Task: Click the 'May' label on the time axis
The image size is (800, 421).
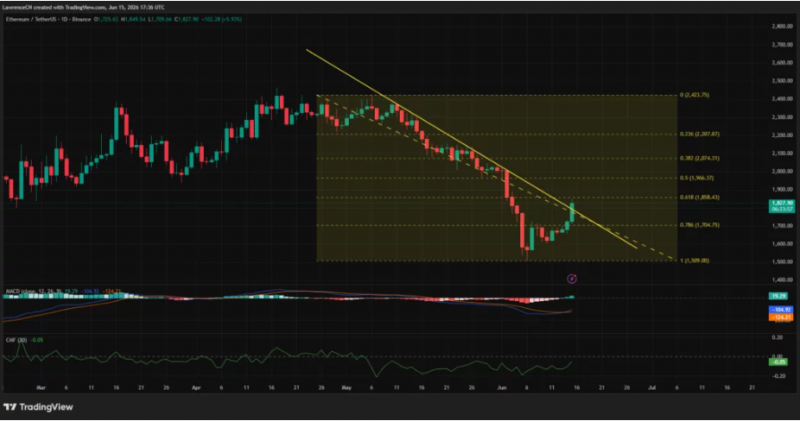Action: (346, 388)
